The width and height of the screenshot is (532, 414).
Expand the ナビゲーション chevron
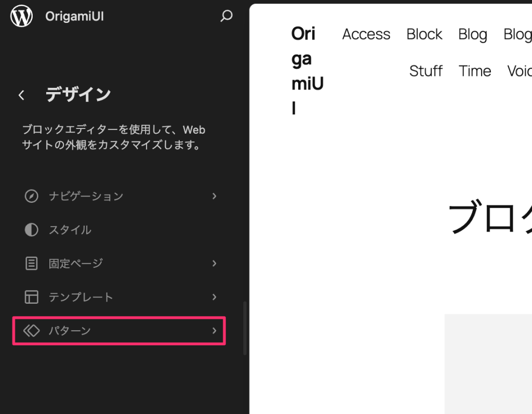tap(214, 196)
